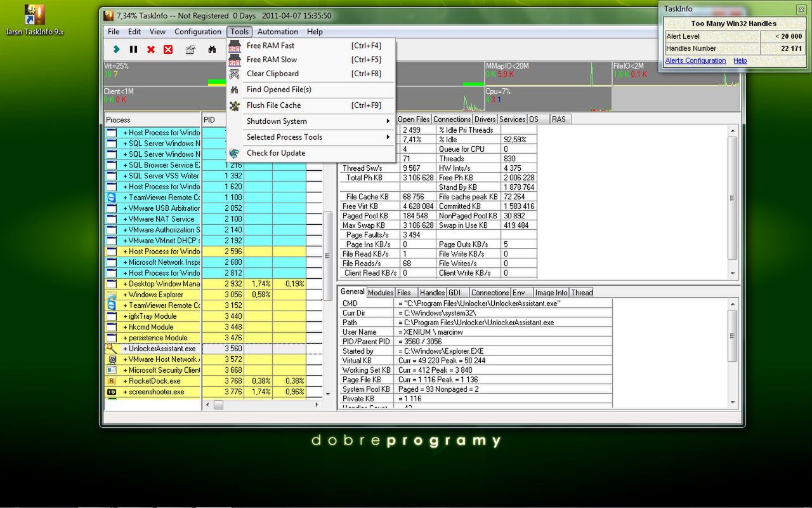812x508 pixels.
Task: Click the TaskInfo title bar app icon
Action: 108,15
